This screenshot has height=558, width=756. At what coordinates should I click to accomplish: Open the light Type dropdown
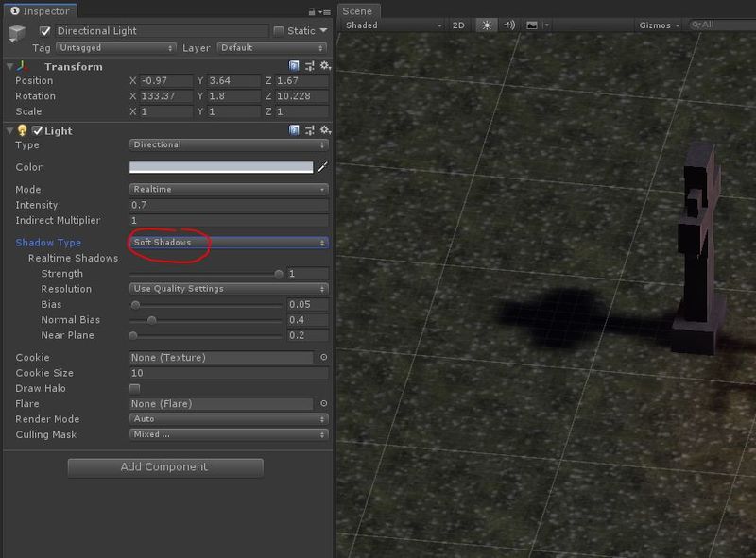229,144
